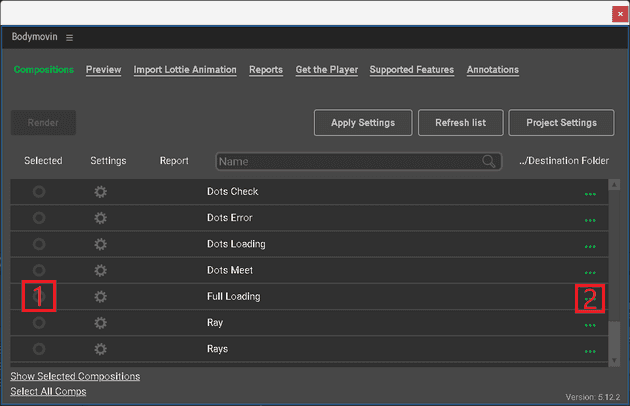Choose destination folder for Ray composition
Viewport: 630px width, 406px height.
[589, 324]
